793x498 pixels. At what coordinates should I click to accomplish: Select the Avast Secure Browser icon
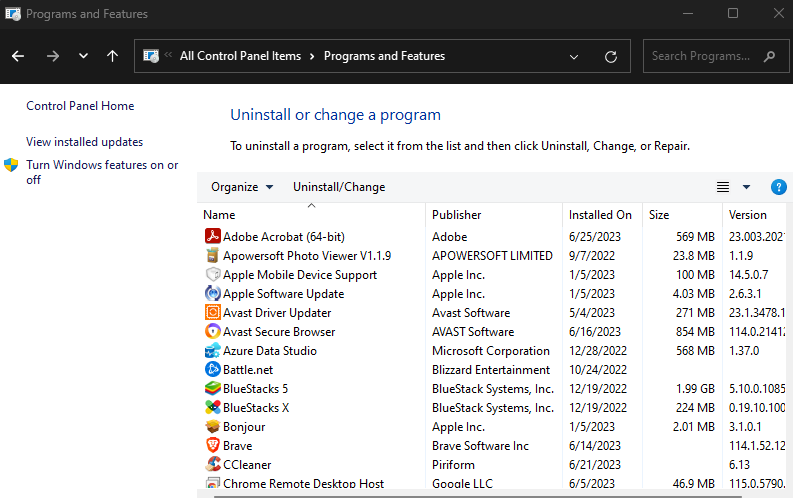point(212,332)
